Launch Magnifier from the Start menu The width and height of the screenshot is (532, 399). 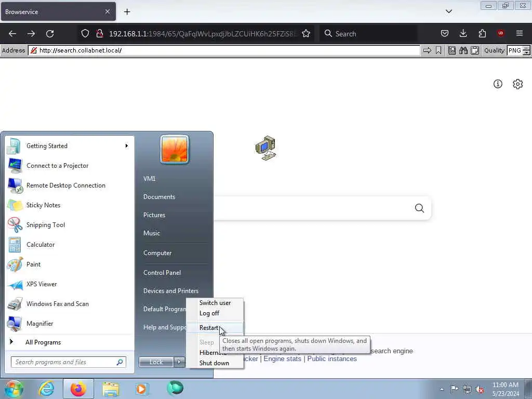tap(70, 324)
